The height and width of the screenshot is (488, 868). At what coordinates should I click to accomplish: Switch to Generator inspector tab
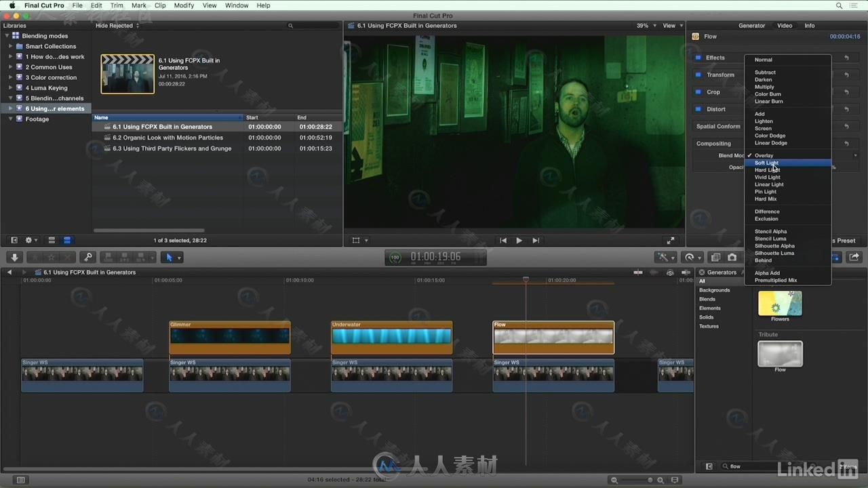751,26
